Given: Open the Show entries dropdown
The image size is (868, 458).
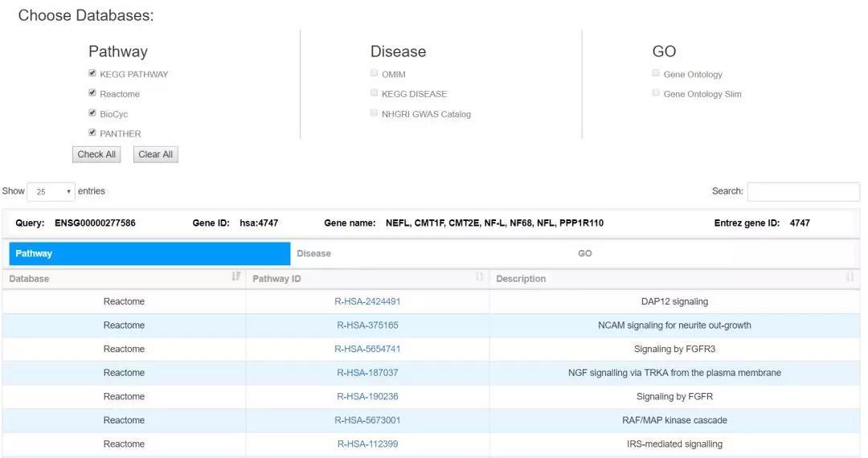Looking at the screenshot, I should click(x=51, y=192).
